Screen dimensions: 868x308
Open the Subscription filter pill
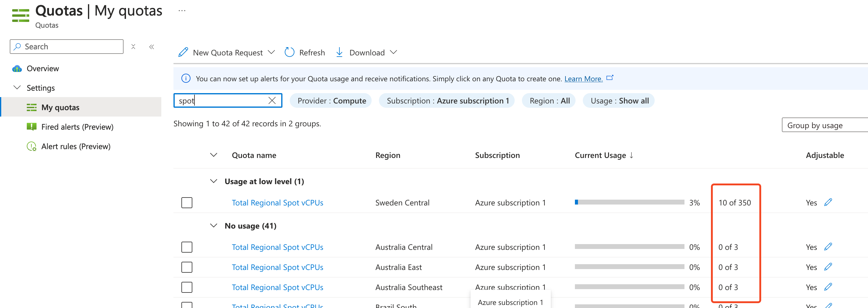[x=447, y=101]
